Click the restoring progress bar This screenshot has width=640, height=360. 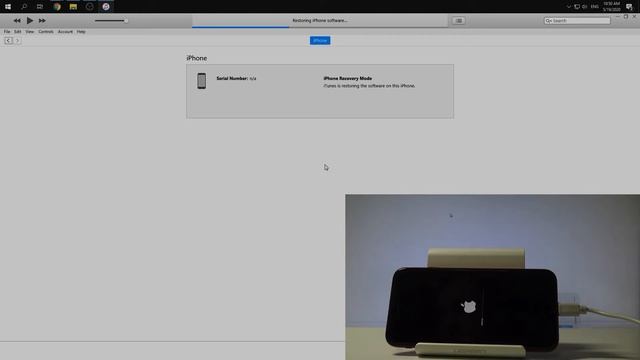[320, 27]
